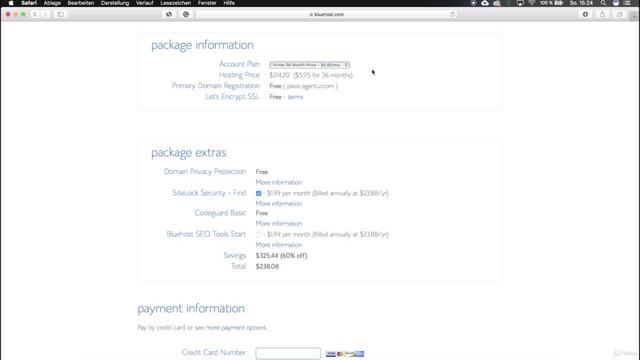Open the Fenster menu
Image resolution: width=640 pixels, height=360 pixels.
click(207, 3)
